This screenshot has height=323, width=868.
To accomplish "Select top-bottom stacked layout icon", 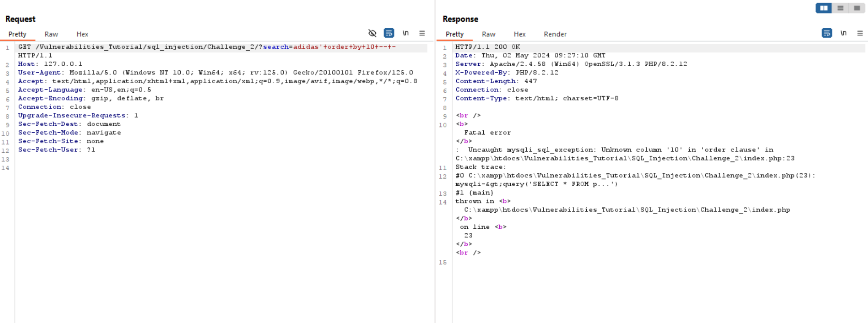I will (x=840, y=8).
